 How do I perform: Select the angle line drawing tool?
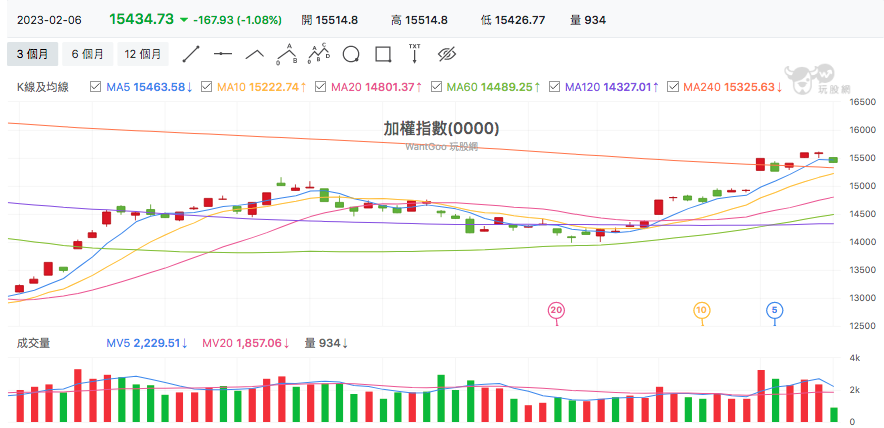pos(255,54)
